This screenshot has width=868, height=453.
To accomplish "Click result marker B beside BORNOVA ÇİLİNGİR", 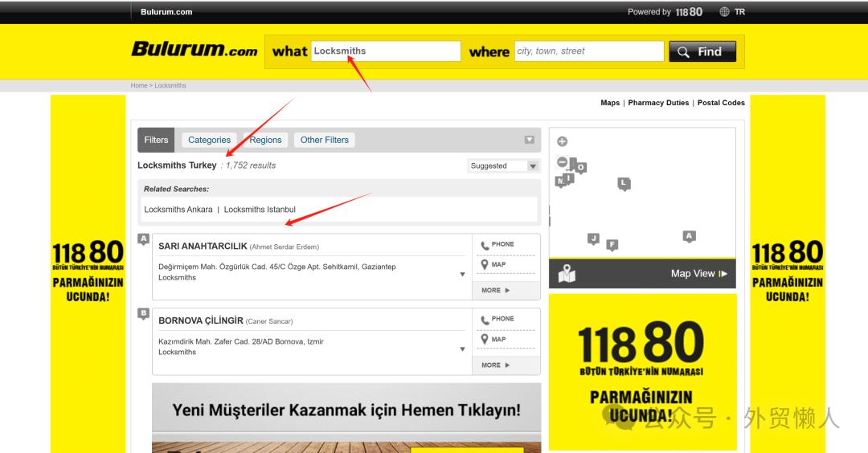I will 143,313.
